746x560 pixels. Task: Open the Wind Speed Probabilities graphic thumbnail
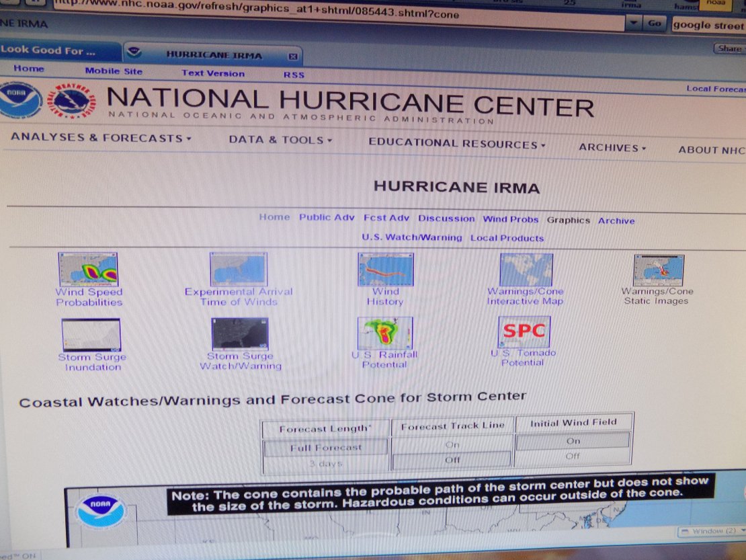(88, 270)
